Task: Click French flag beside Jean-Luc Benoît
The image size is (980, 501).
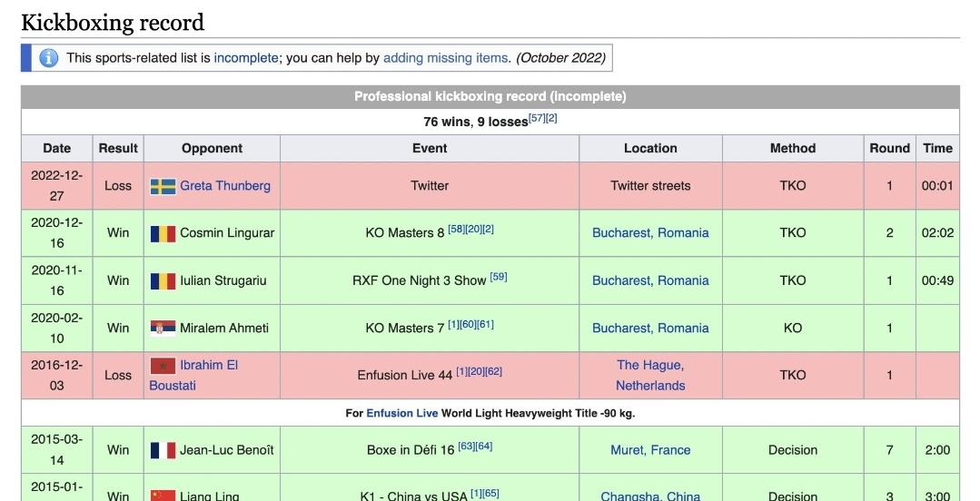Action: [x=163, y=450]
